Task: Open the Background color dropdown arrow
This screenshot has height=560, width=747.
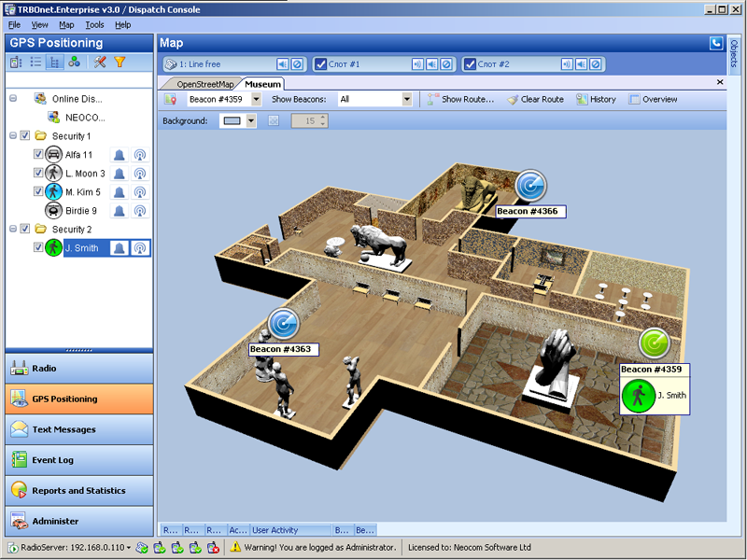Action: 251,121
